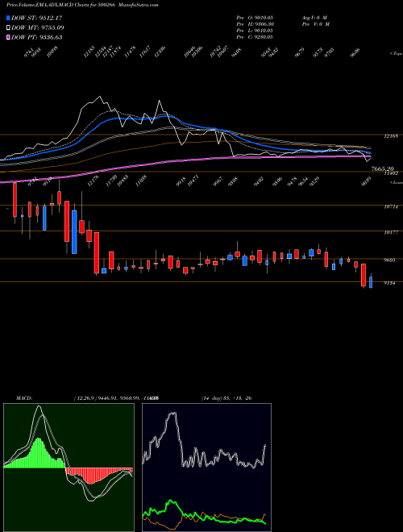The width and height of the screenshot is (403, 532).
Task: Click the 'Pre C' previous close value
Action: coord(255,37)
